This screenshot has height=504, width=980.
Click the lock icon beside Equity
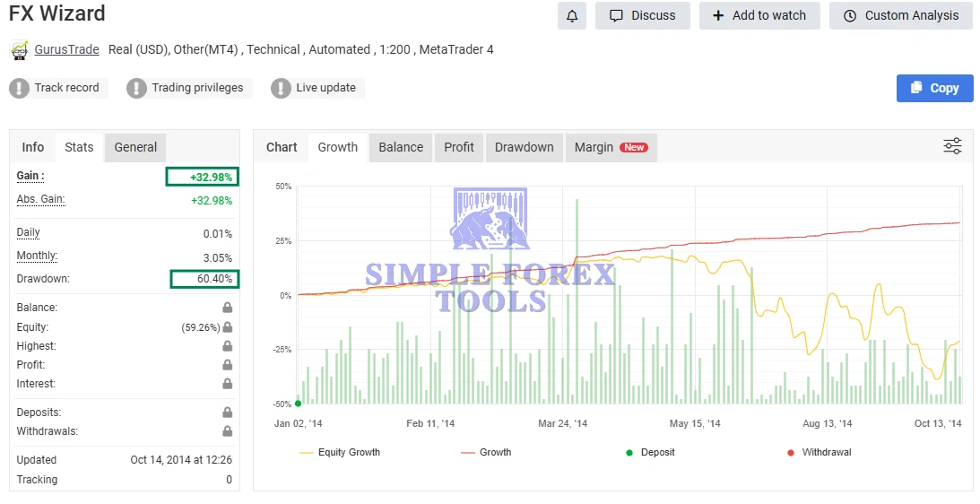228,327
